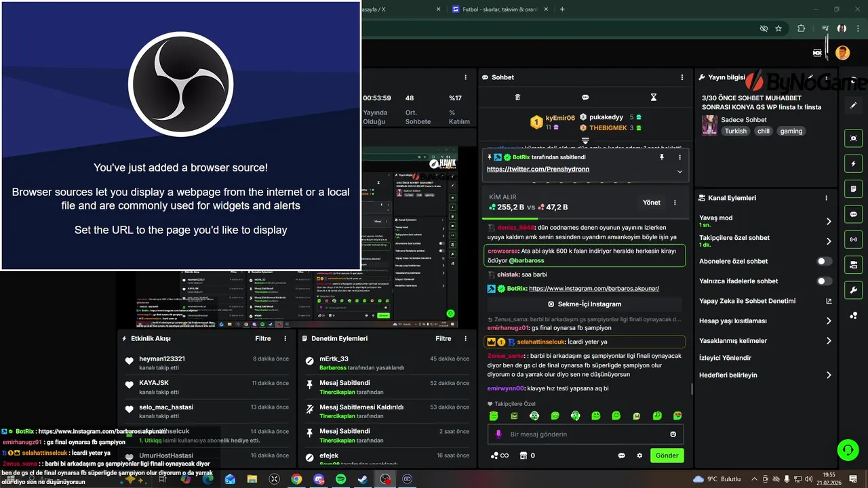Click the speech bubble icon in chat toolbar
This screenshot has height=488, width=868.
click(x=585, y=98)
